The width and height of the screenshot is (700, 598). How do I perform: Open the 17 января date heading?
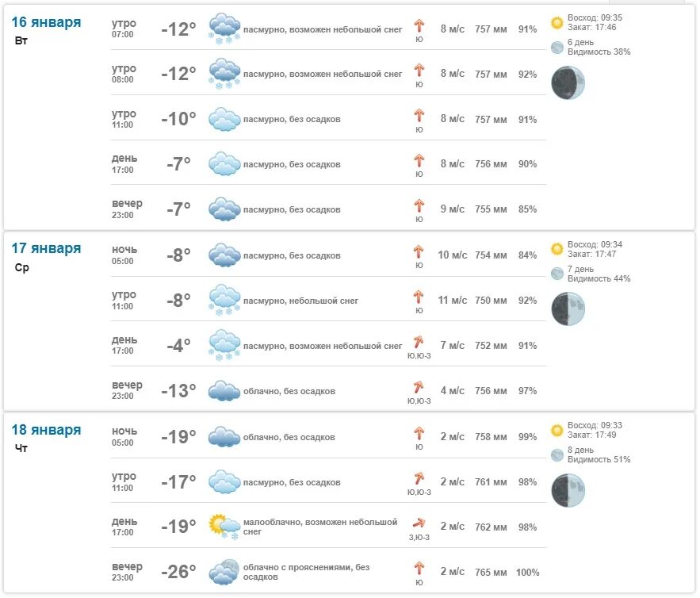coord(46,248)
